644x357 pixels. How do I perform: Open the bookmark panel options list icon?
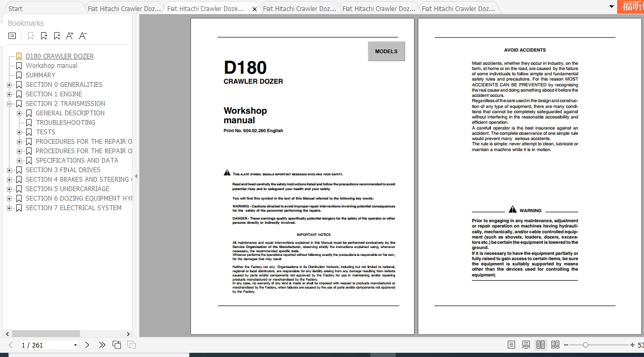pos(12,36)
